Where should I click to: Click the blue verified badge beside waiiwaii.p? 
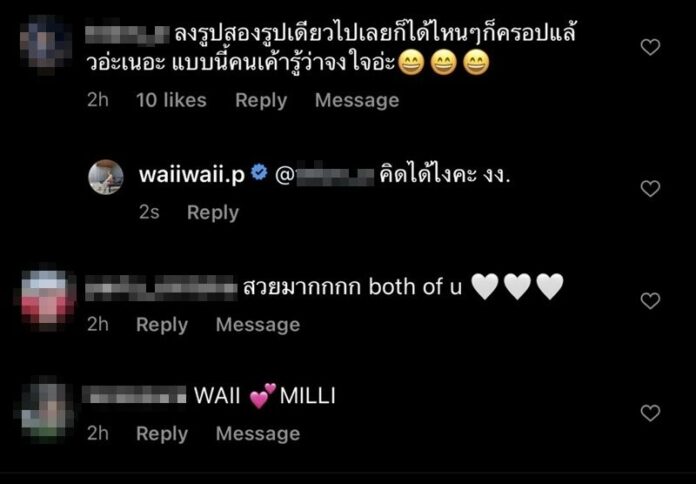point(259,173)
